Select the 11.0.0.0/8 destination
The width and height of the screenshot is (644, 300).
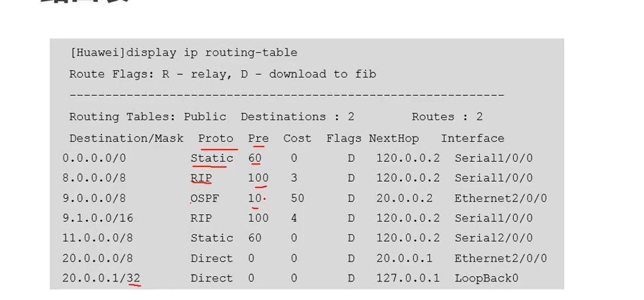98,238
